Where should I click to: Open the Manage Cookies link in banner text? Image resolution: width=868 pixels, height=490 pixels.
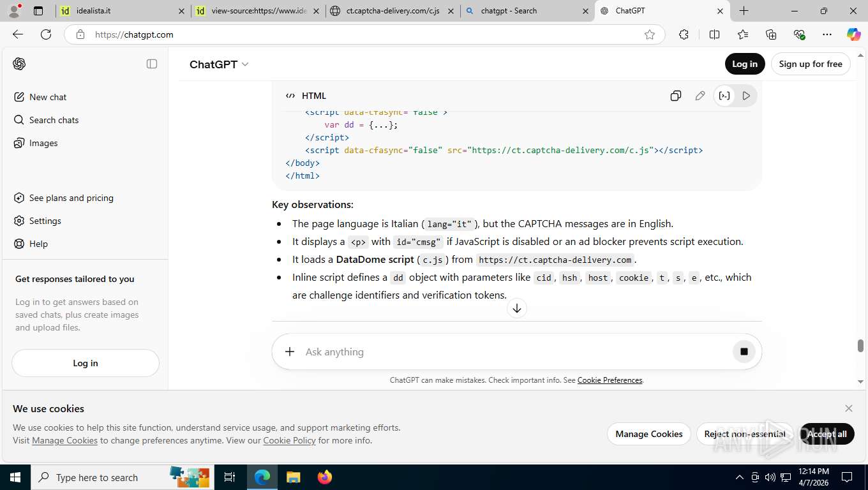tap(64, 440)
